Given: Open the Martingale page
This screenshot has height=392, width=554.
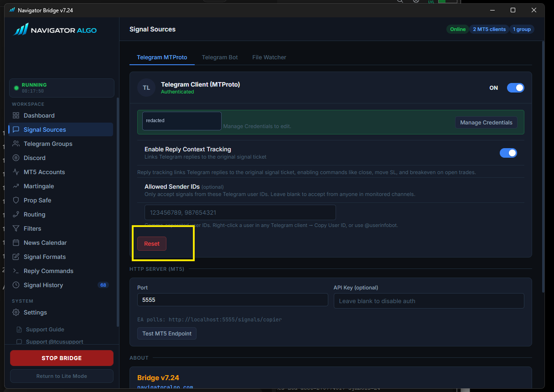Looking at the screenshot, I should tap(60, 186).
